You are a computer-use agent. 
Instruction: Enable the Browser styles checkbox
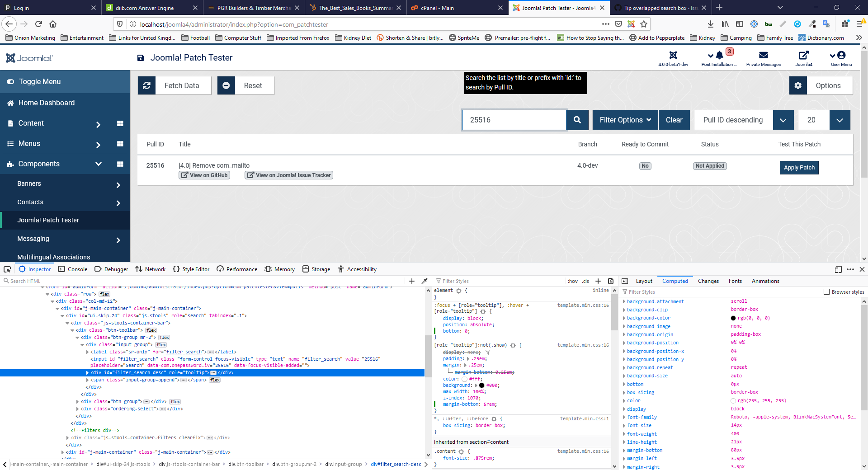(826, 292)
